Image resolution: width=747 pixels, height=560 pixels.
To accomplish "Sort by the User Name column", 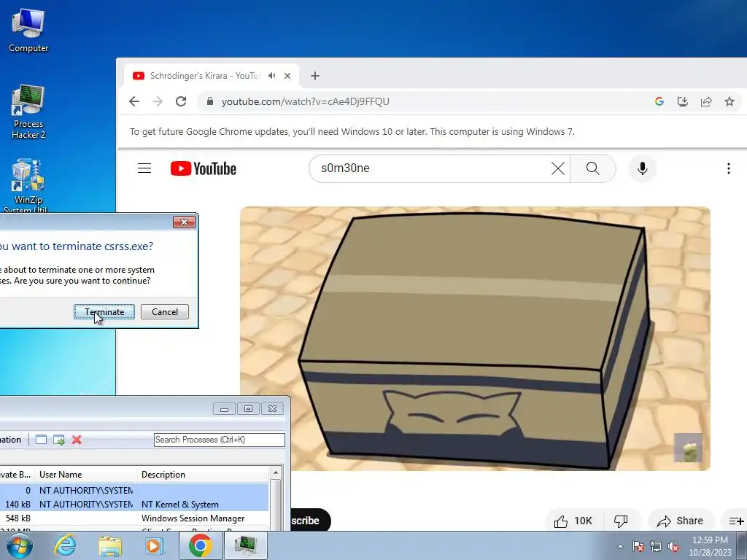I will (86, 474).
